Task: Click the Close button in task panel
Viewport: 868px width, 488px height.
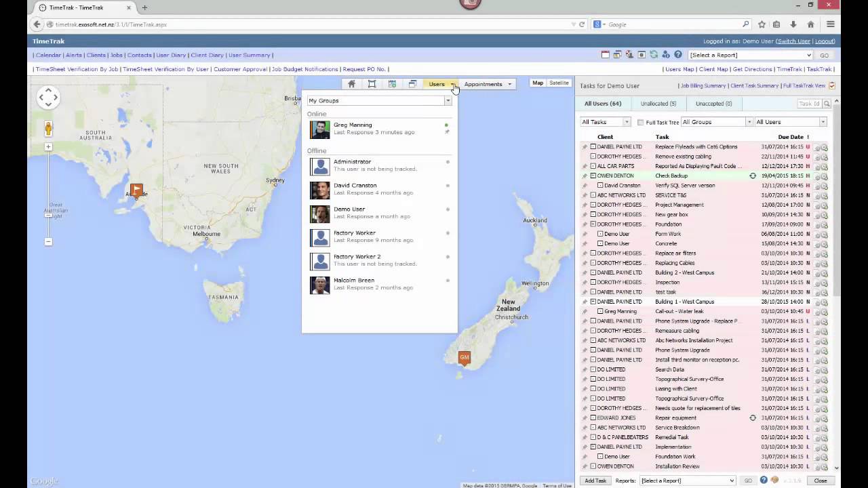Action: click(x=820, y=481)
